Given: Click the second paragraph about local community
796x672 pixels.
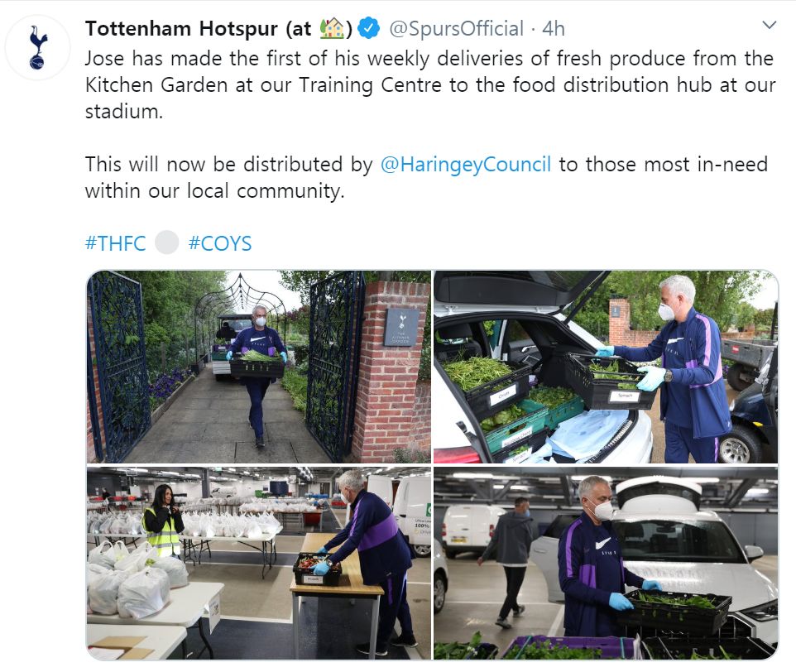Looking at the screenshot, I should point(426,178).
